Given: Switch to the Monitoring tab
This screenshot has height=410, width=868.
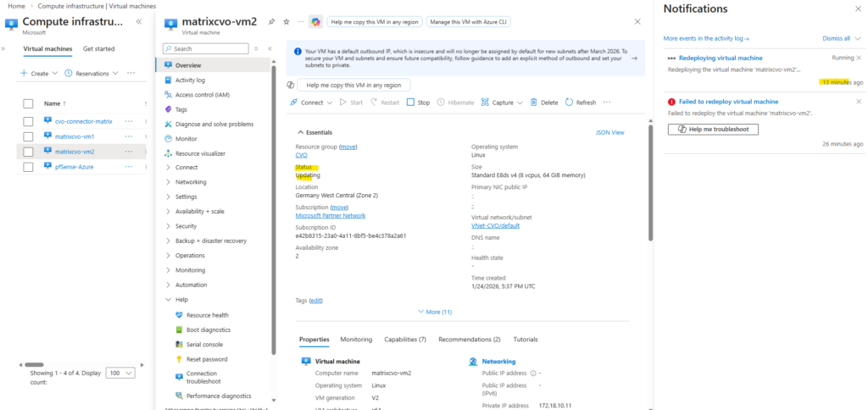Looking at the screenshot, I should point(356,339).
